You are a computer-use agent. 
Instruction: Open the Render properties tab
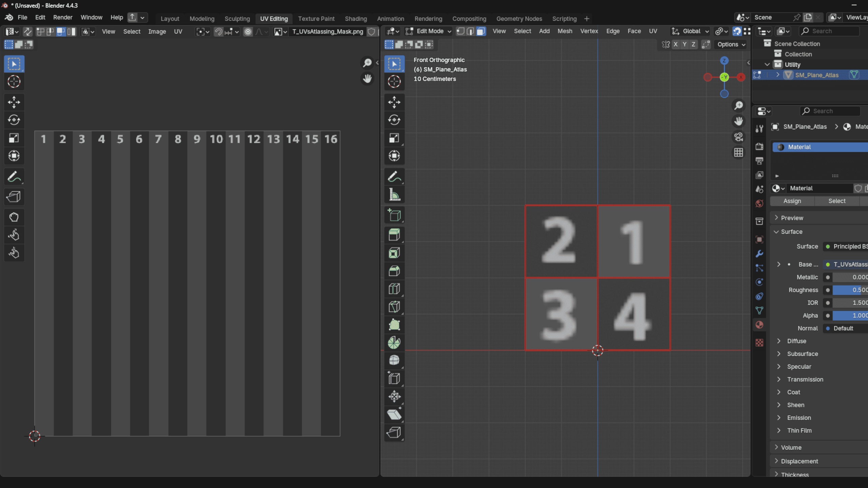[759, 146]
